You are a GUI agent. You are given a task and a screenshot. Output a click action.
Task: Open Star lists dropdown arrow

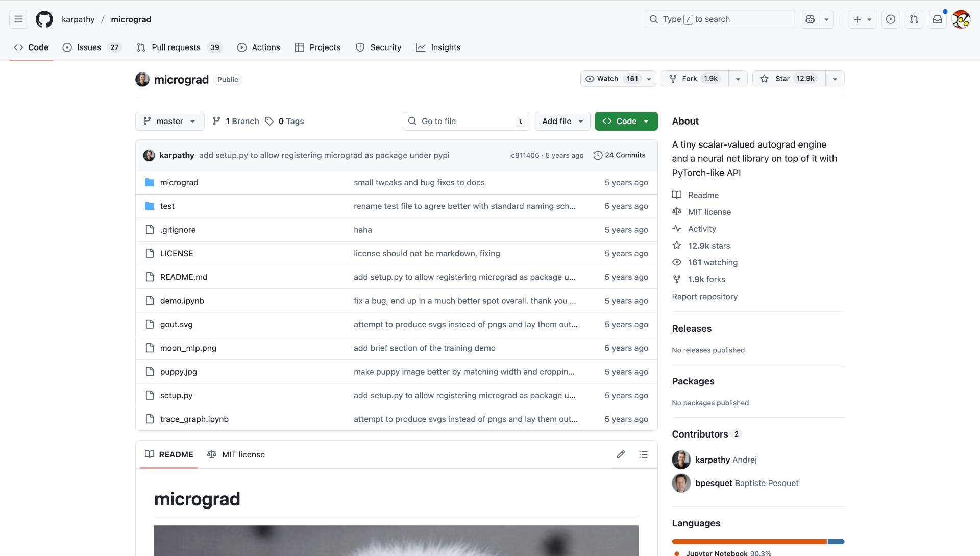coord(835,79)
